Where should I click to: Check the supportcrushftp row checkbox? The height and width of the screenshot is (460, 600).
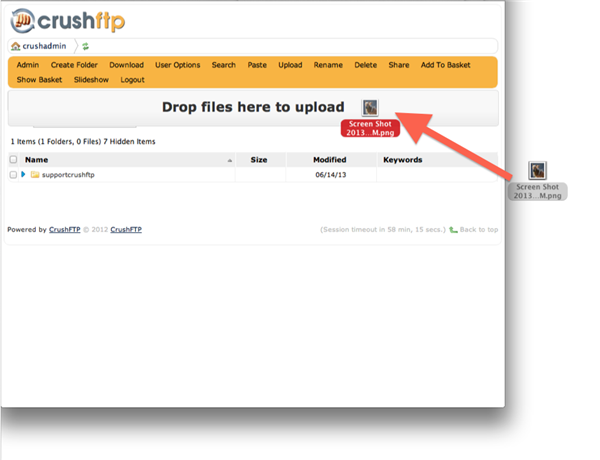pos(13,175)
